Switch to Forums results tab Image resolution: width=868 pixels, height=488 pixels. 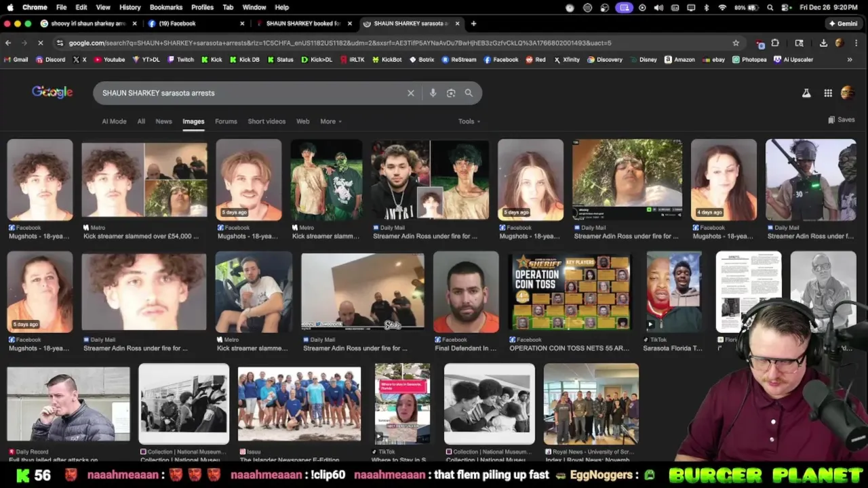[x=226, y=121]
